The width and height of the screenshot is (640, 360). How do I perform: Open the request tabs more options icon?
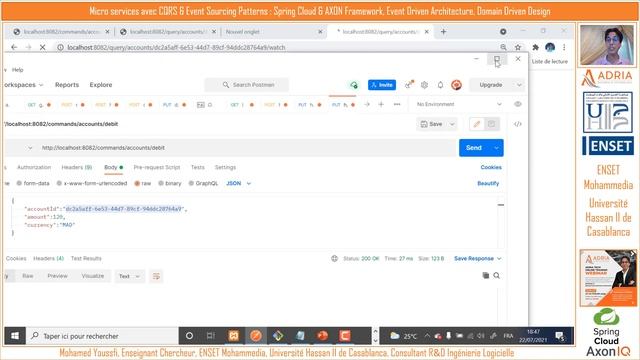397,104
